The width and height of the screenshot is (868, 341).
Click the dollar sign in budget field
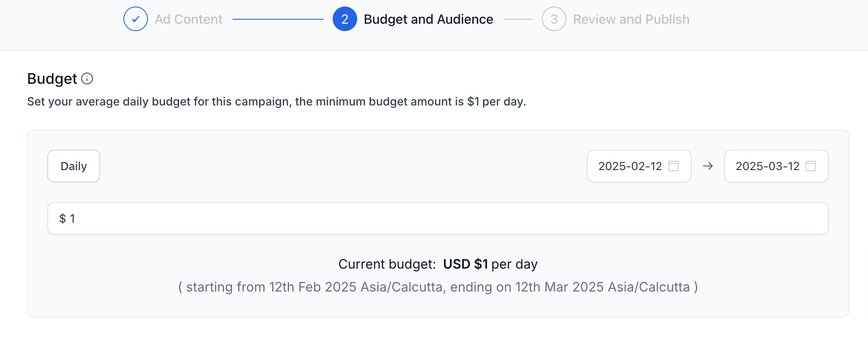coord(63,219)
